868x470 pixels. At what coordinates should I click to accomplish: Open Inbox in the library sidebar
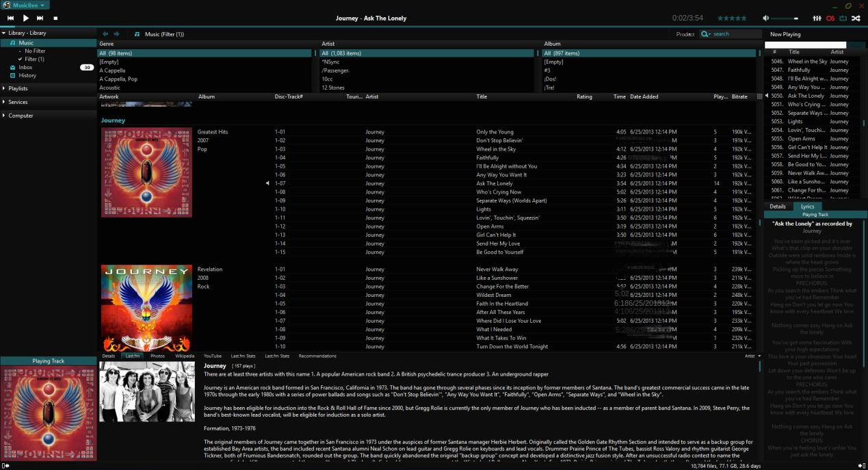25,67
